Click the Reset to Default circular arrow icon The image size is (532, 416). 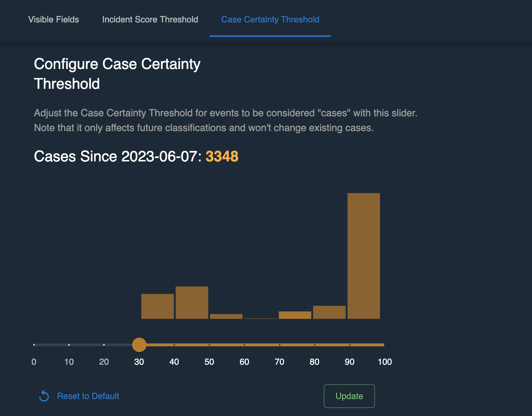(44, 396)
